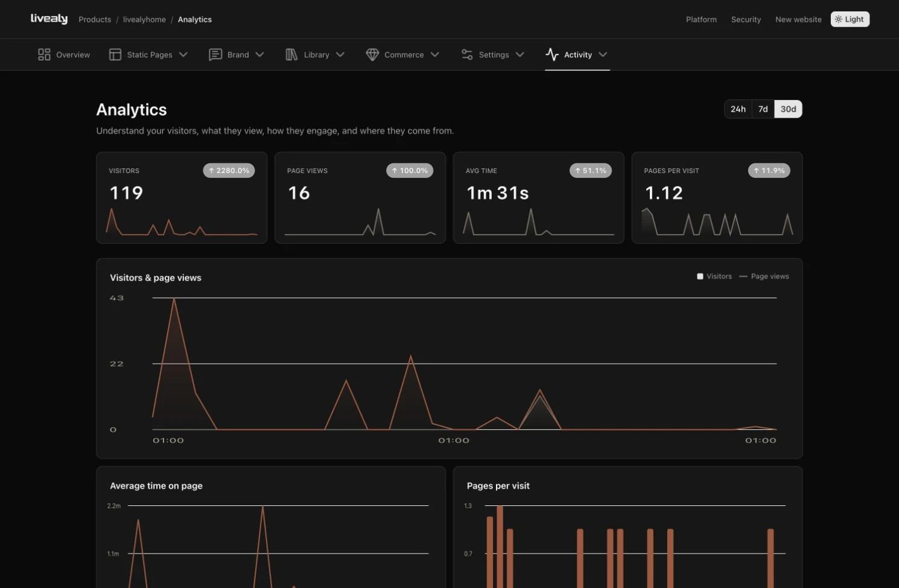The width and height of the screenshot is (899, 588).
Task: Click the Visitors legend square marker
Action: point(700,276)
